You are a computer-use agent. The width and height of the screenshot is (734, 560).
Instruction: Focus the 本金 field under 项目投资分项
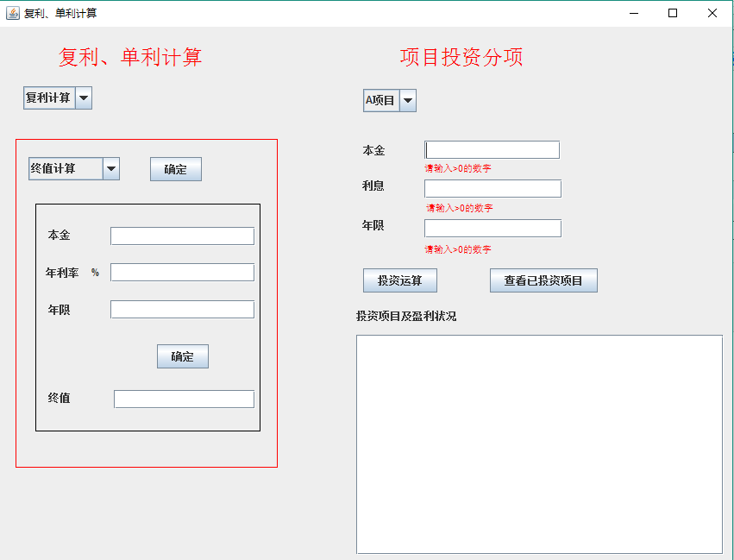[492, 150]
